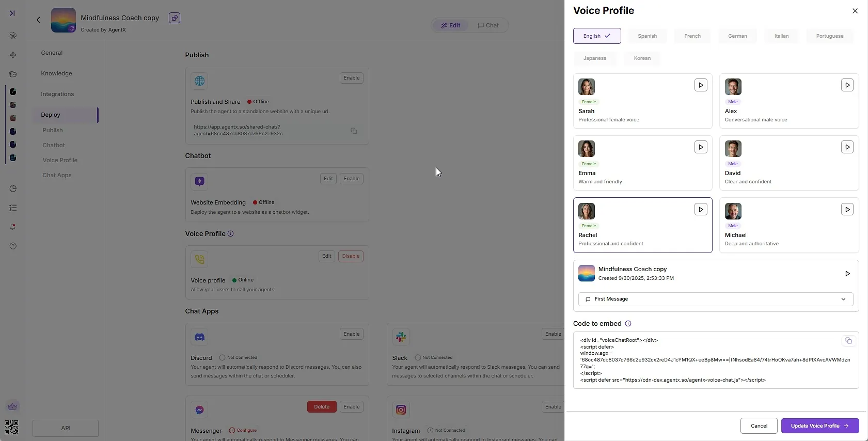Viewport: 868px width, 441px height.
Task: Copy the embed code snippet
Action: (848, 341)
